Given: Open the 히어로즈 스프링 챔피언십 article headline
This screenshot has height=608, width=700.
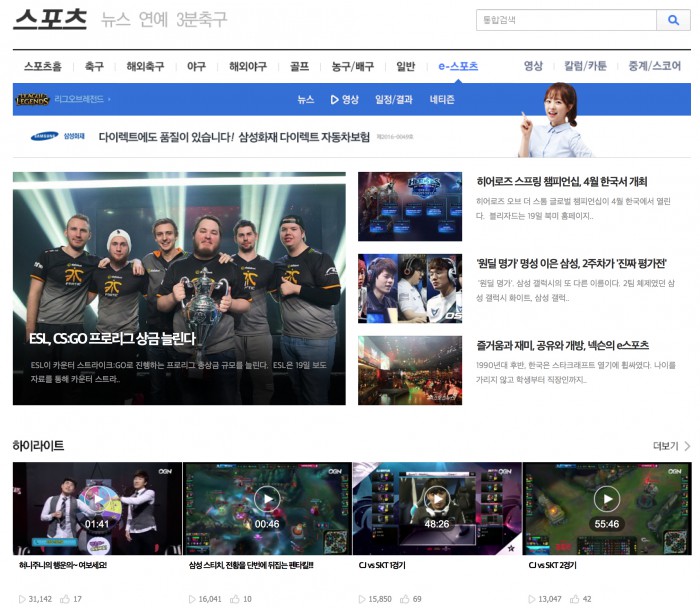Looking at the screenshot, I should point(562,182).
